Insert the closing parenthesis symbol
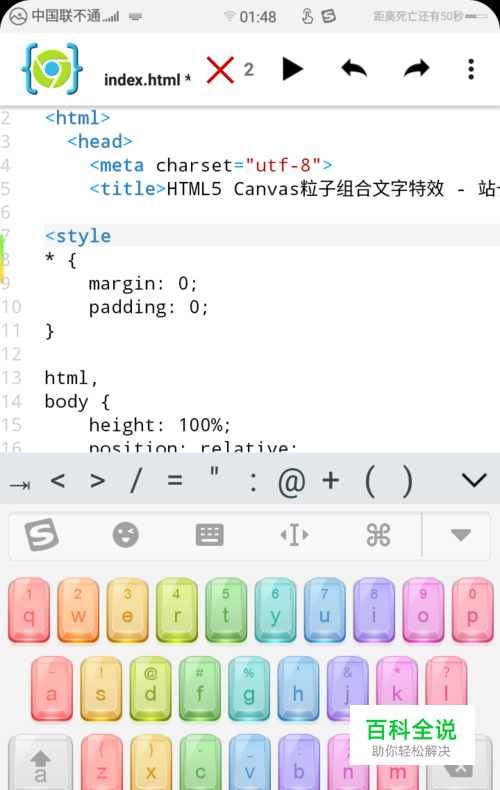The height and width of the screenshot is (790, 500). (x=408, y=482)
